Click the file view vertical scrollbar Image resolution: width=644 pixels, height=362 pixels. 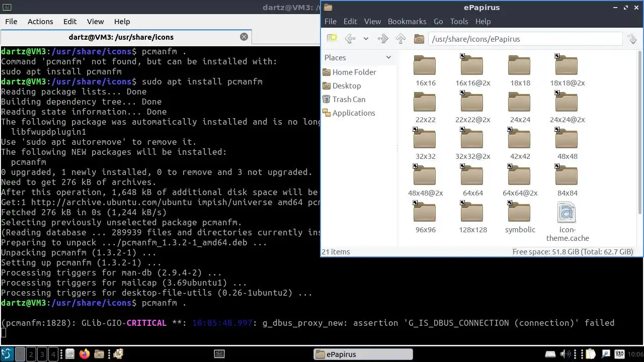point(640,133)
